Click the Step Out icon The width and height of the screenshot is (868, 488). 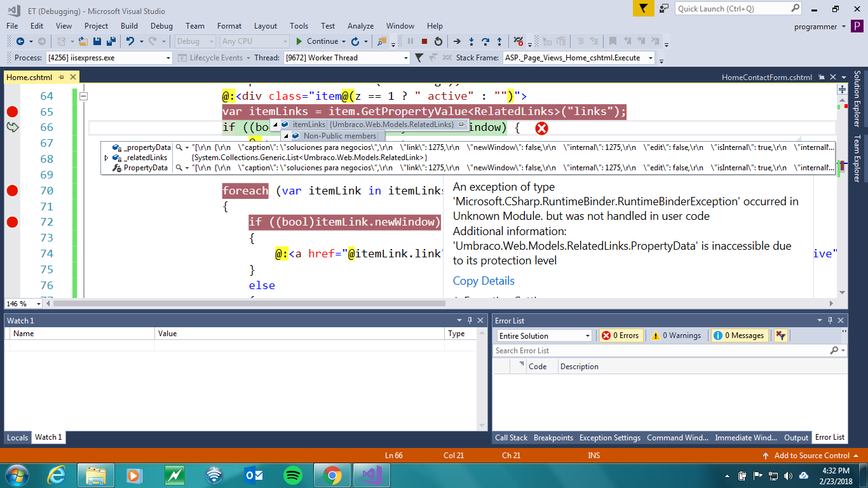pos(499,41)
